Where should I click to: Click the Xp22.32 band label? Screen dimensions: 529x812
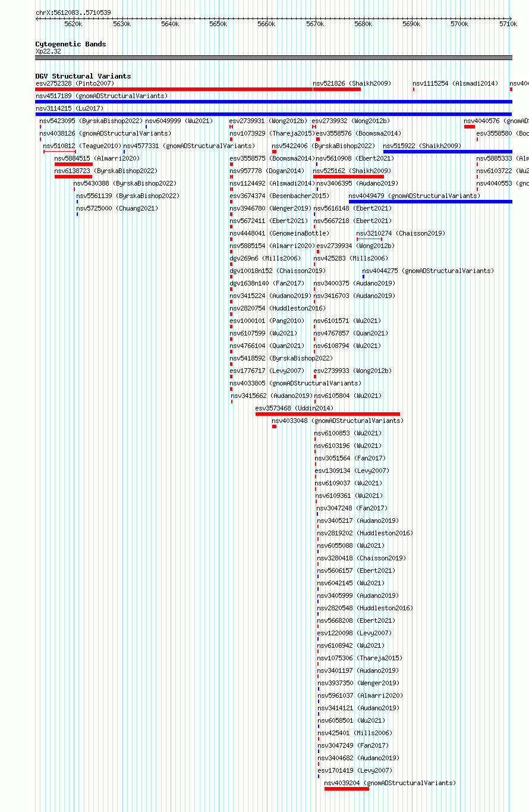[x=48, y=51]
